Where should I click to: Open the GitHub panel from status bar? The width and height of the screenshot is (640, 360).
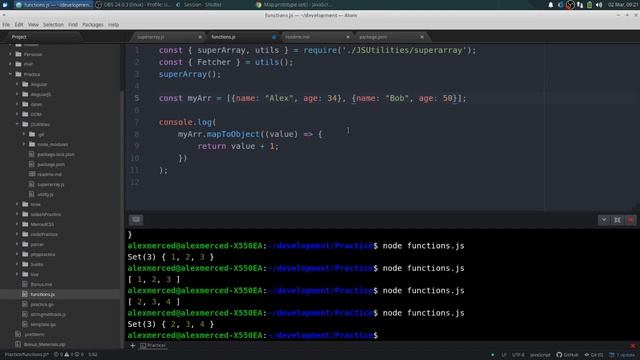tap(567, 355)
